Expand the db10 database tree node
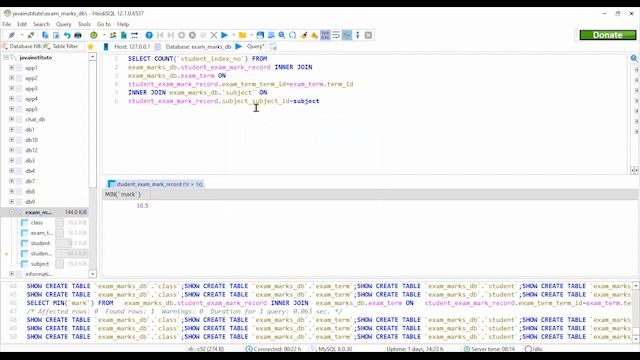 (12, 140)
